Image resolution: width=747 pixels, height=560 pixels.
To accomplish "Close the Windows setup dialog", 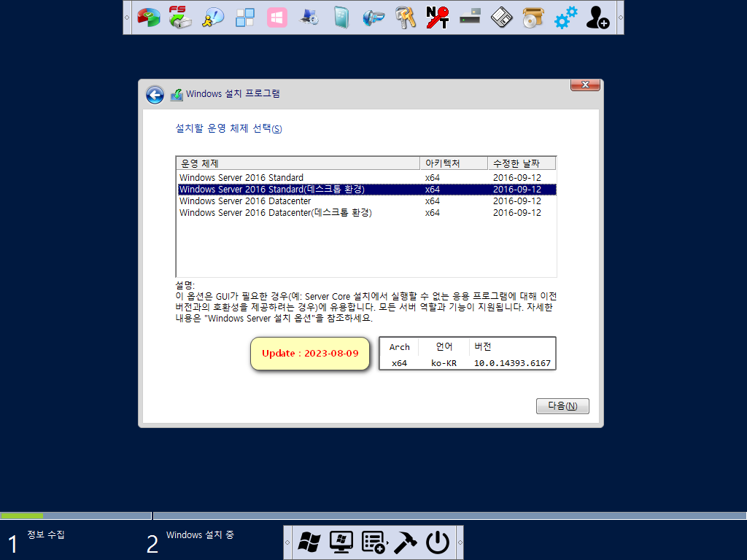I will pyautogui.click(x=585, y=85).
